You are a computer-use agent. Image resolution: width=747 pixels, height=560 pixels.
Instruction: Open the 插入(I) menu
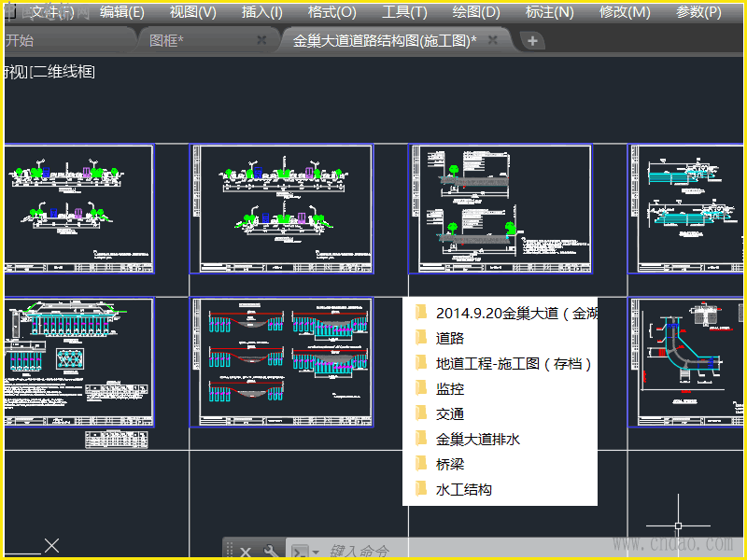pos(262,12)
